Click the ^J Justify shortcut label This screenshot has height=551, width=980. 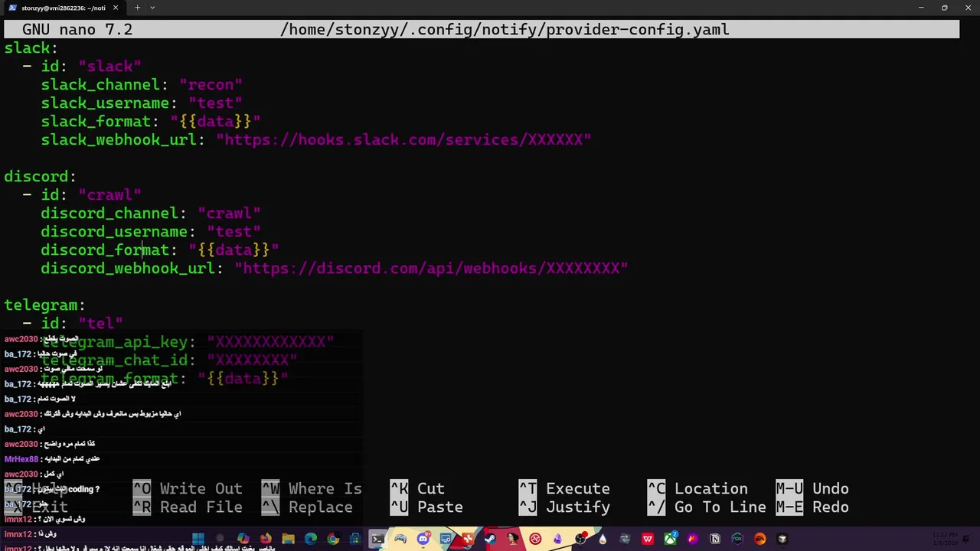click(x=564, y=507)
